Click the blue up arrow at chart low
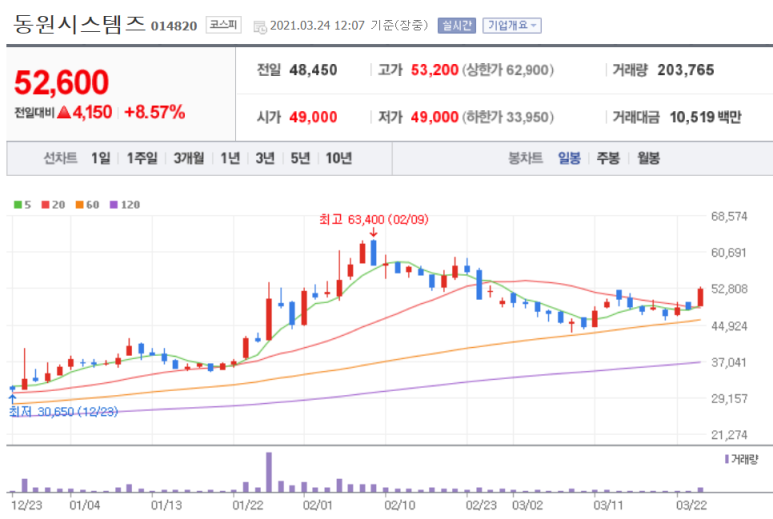773x519 pixels. point(13,398)
